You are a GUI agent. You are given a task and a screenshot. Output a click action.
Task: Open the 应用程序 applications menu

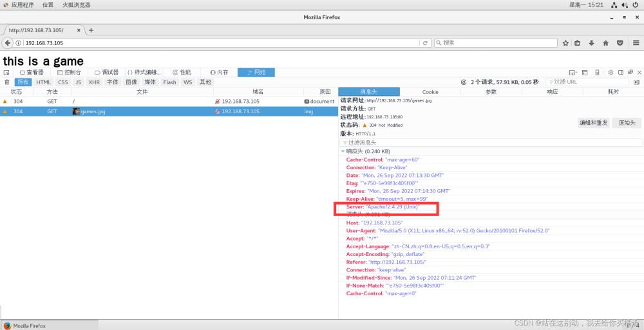click(x=18, y=5)
